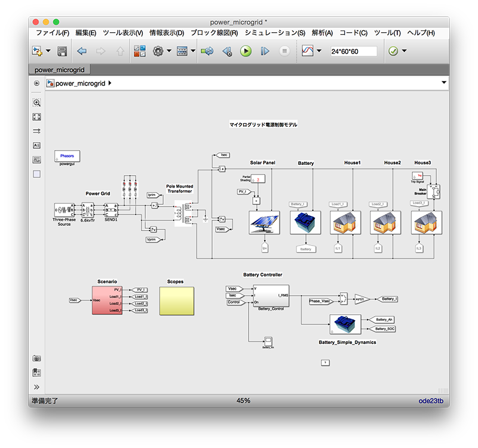Expand the Model Advisor dropdown arrow
Viewport: 478px width, 448px height.
point(405,51)
